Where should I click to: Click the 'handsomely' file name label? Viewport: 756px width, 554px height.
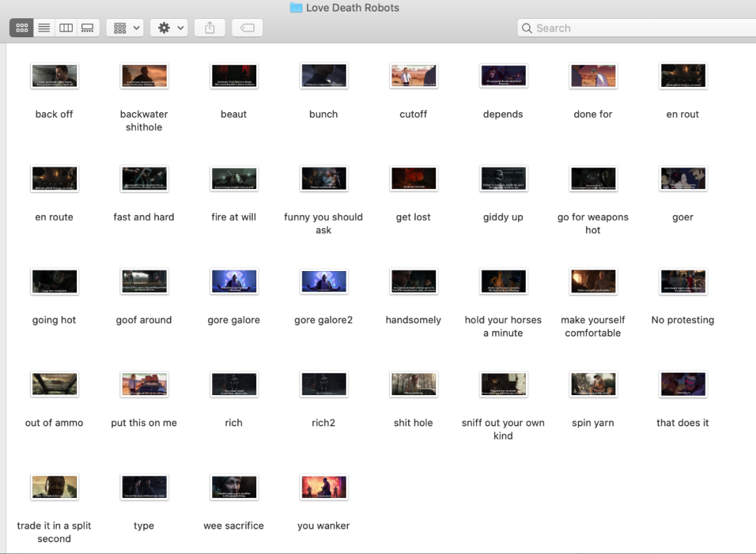[x=413, y=321]
